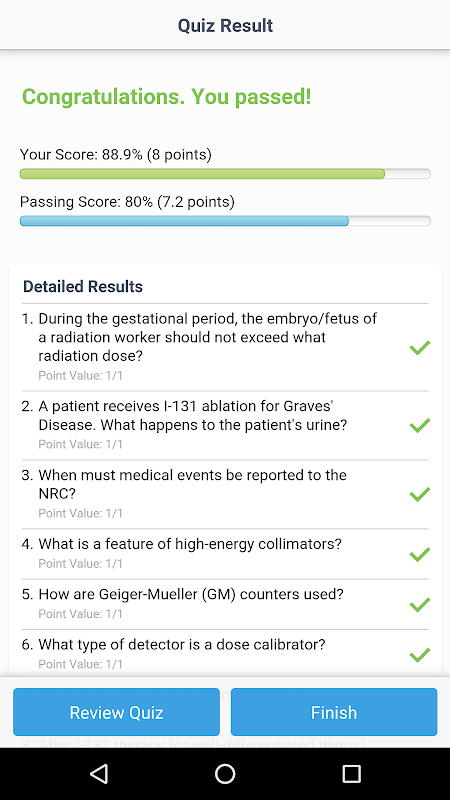Open question 6 about the dose calibrator detector
The width and height of the screenshot is (450, 800).
coord(225,655)
